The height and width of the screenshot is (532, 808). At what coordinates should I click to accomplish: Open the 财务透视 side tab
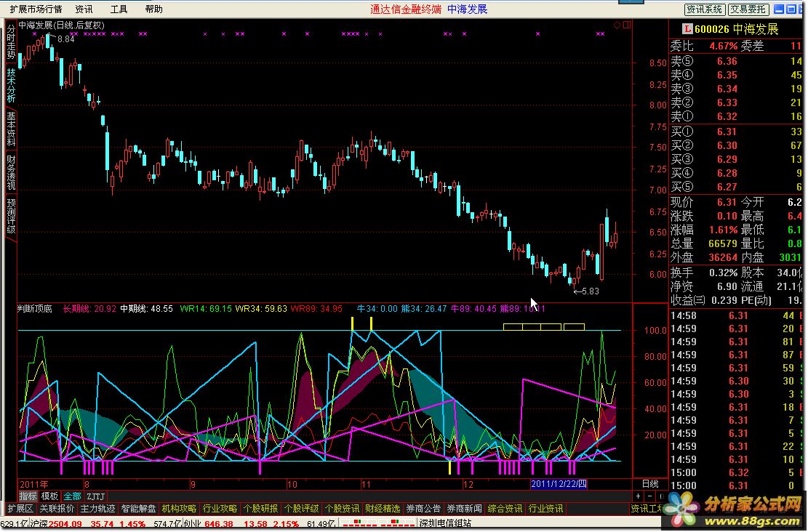tap(12, 172)
